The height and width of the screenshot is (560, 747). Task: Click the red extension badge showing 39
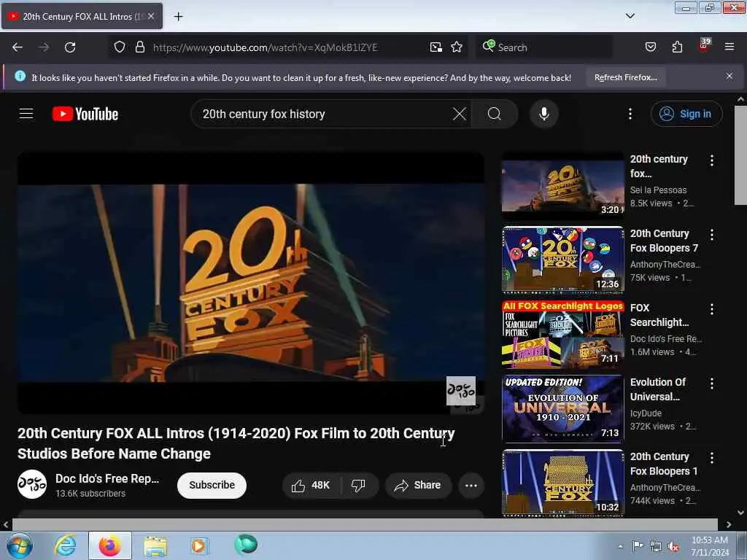[704, 45]
